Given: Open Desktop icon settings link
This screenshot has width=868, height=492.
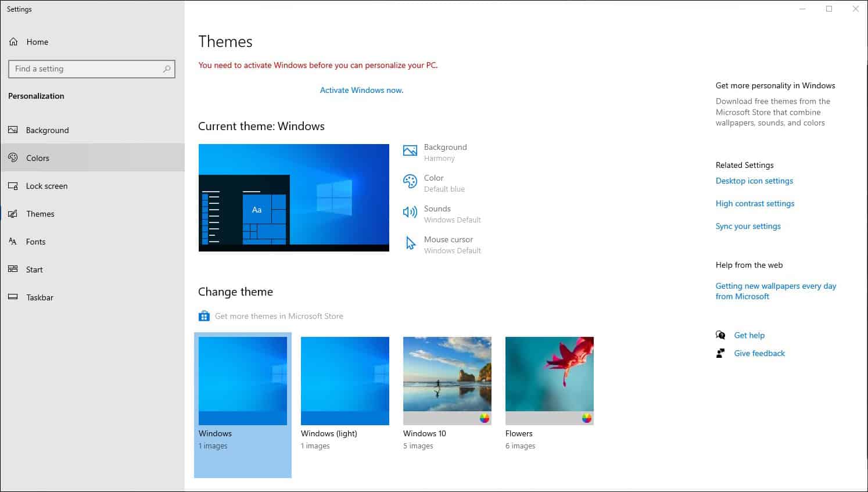Looking at the screenshot, I should coord(754,181).
